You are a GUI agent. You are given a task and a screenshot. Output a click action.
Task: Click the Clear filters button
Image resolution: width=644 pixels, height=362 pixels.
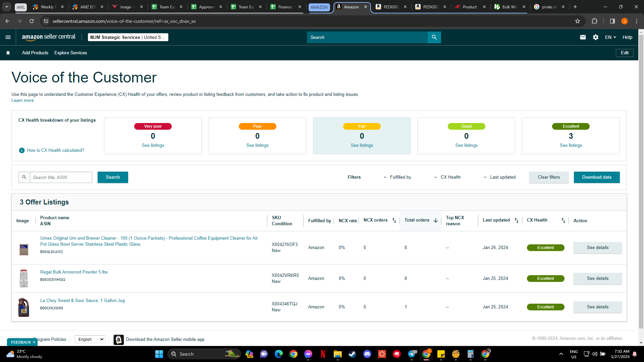(x=549, y=177)
